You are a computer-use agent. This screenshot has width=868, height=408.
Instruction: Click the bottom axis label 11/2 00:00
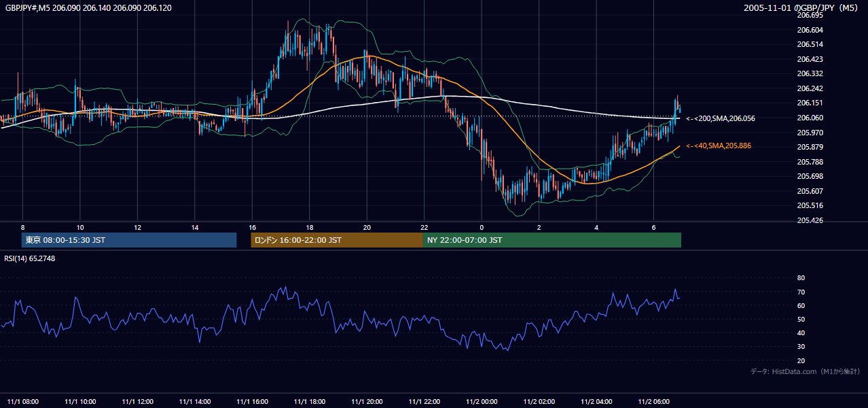tap(482, 401)
